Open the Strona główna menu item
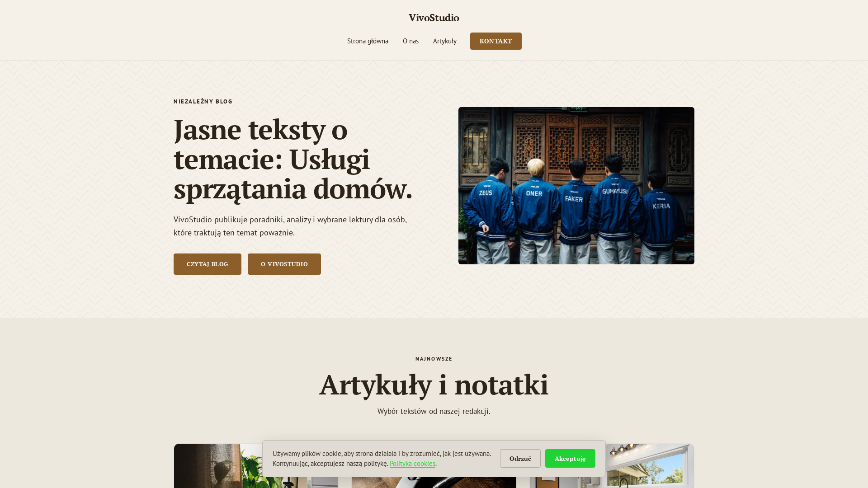The height and width of the screenshot is (488, 868). pyautogui.click(x=368, y=41)
